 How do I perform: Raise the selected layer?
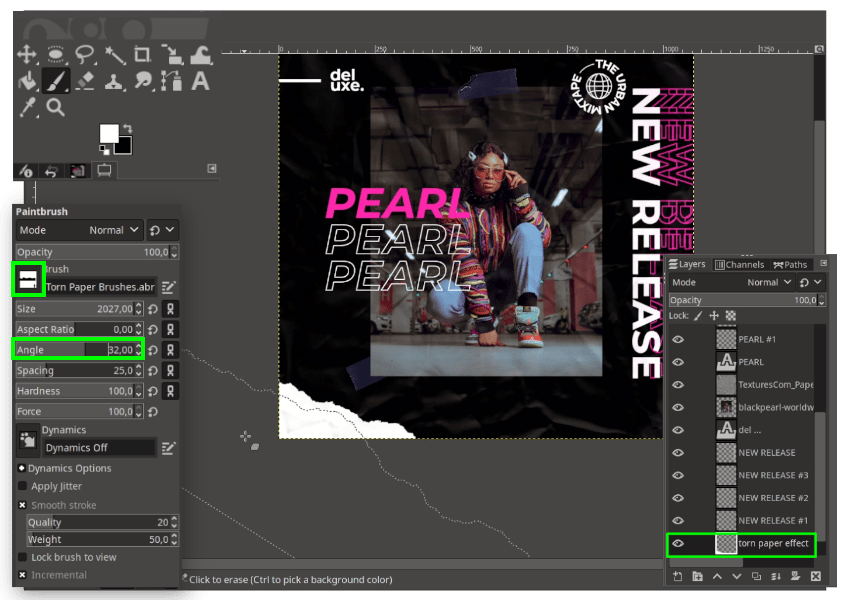(717, 576)
